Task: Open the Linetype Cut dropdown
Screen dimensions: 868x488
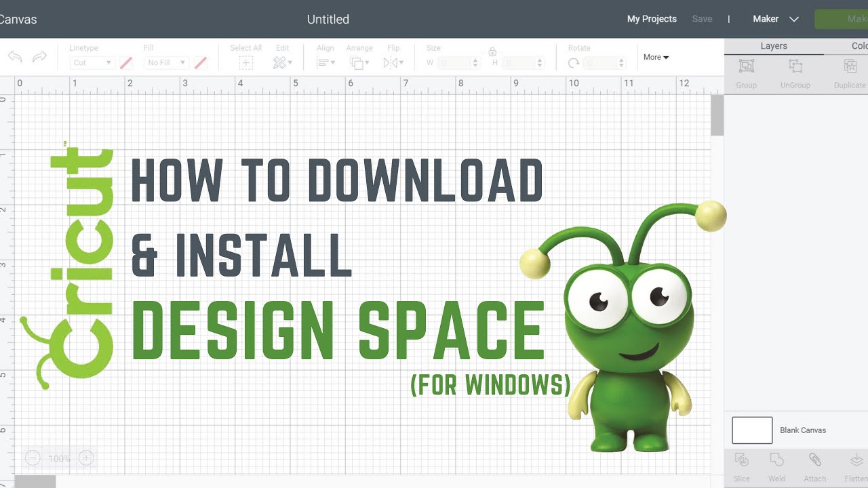Action: pyautogui.click(x=92, y=62)
